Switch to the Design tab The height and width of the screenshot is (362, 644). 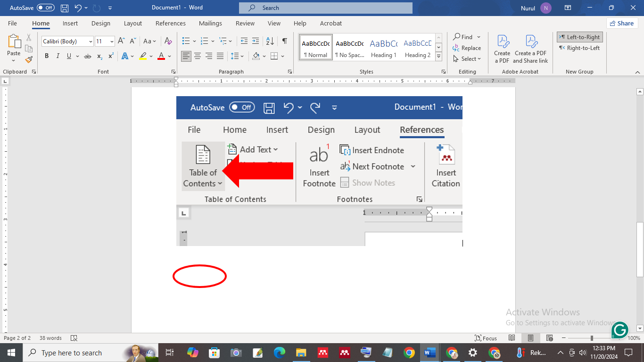click(101, 23)
